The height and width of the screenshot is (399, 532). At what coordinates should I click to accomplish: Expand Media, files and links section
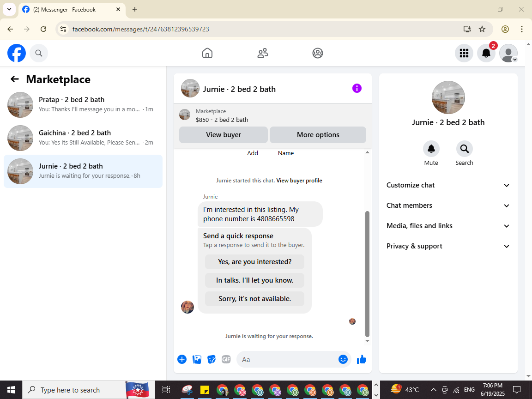[448, 226]
